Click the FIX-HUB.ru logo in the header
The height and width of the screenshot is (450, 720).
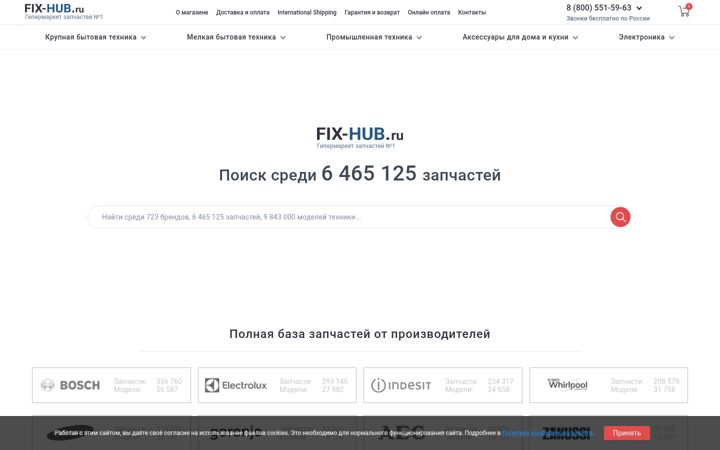tap(63, 11)
